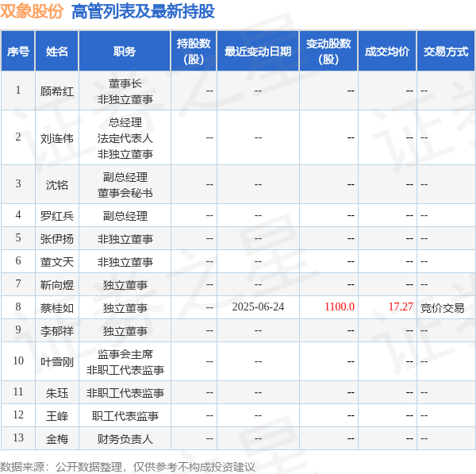The image size is (476, 474).
Task: Click 副总经理 in 罗红兵's row
Action: click(x=125, y=216)
